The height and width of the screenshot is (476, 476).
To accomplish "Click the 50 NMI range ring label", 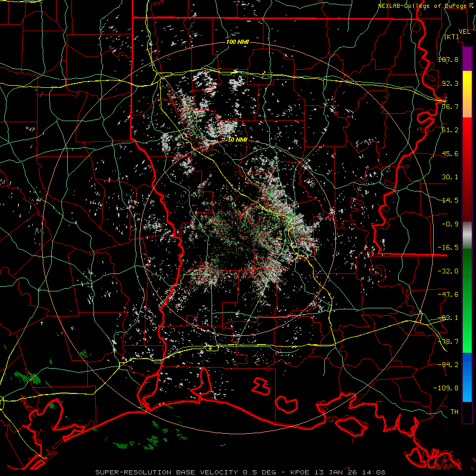I will pos(237,140).
